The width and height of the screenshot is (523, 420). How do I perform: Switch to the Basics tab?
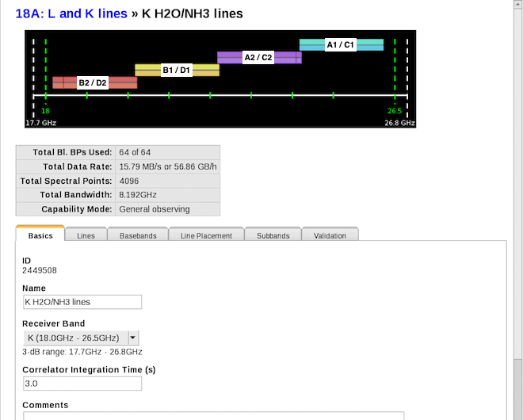[x=40, y=235]
